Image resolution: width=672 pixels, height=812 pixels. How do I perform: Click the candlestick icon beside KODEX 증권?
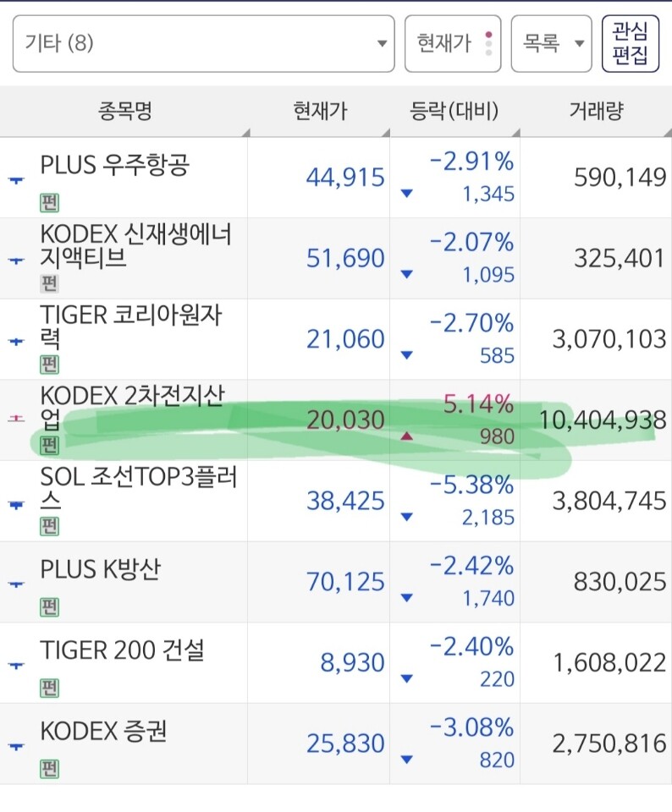pos(16,746)
